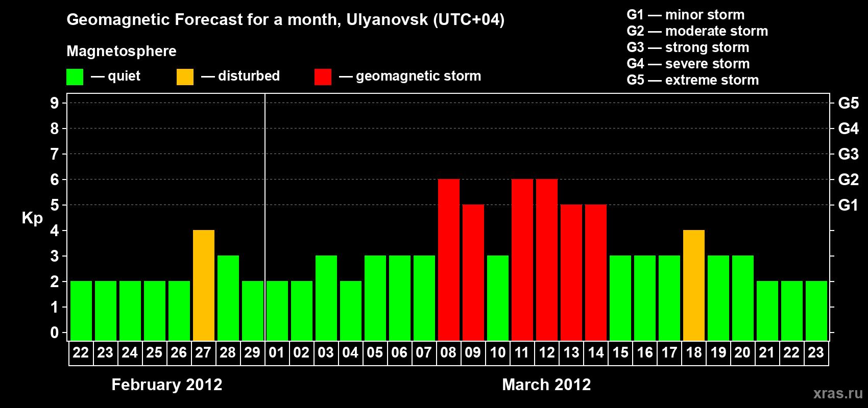The image size is (868, 408).
Task: Click date cell 15 in March
Action: 620,353
